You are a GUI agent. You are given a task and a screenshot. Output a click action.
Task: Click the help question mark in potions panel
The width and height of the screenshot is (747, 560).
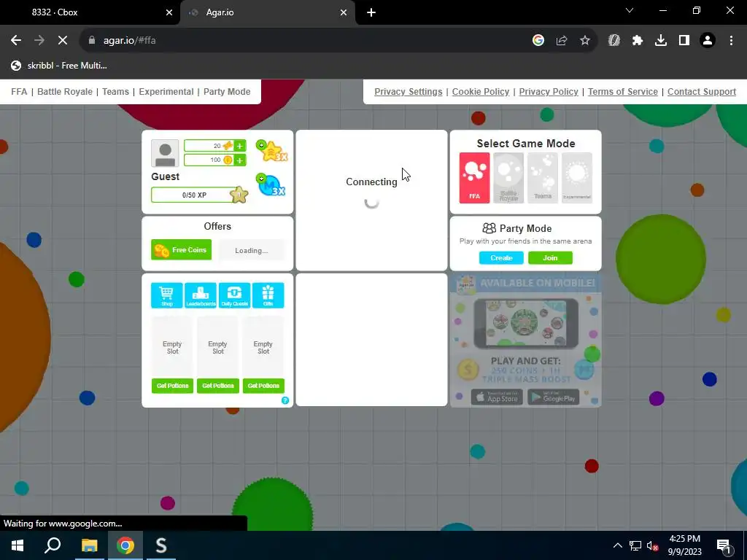click(285, 400)
